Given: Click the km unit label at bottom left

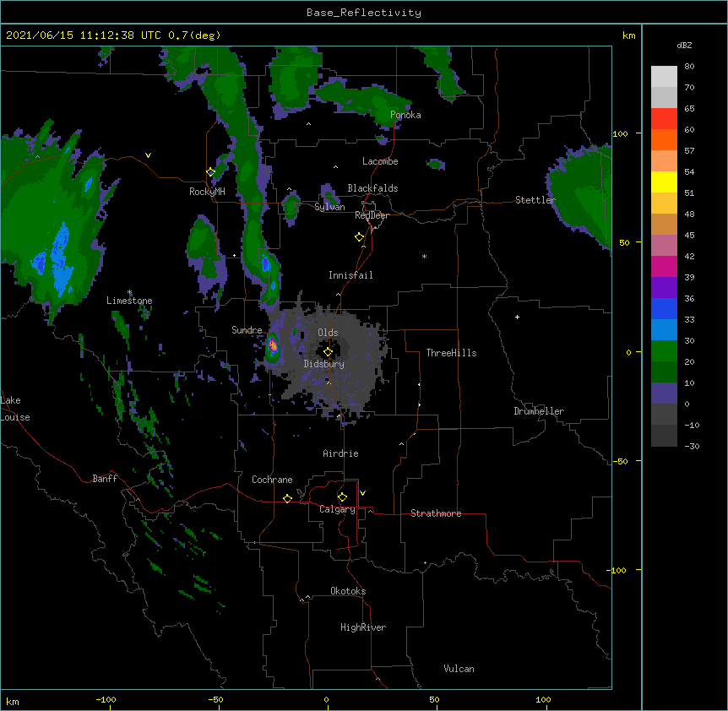Looking at the screenshot, I should pos(13,701).
